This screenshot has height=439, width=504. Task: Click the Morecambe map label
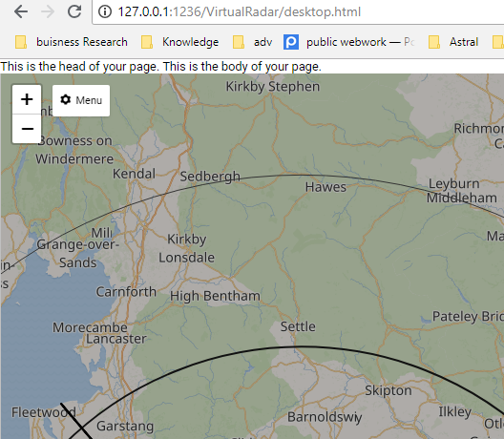90,327
